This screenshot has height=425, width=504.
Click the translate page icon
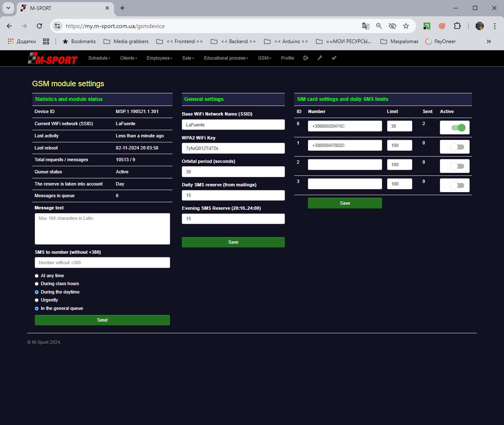(x=365, y=26)
